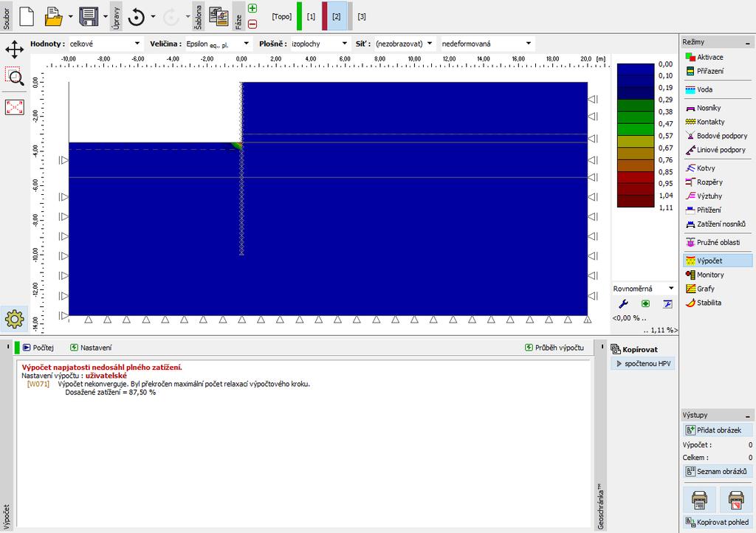Image resolution: width=756 pixels, height=533 pixels.
Task: Open the Soubor vertical menu
Action: (6, 16)
